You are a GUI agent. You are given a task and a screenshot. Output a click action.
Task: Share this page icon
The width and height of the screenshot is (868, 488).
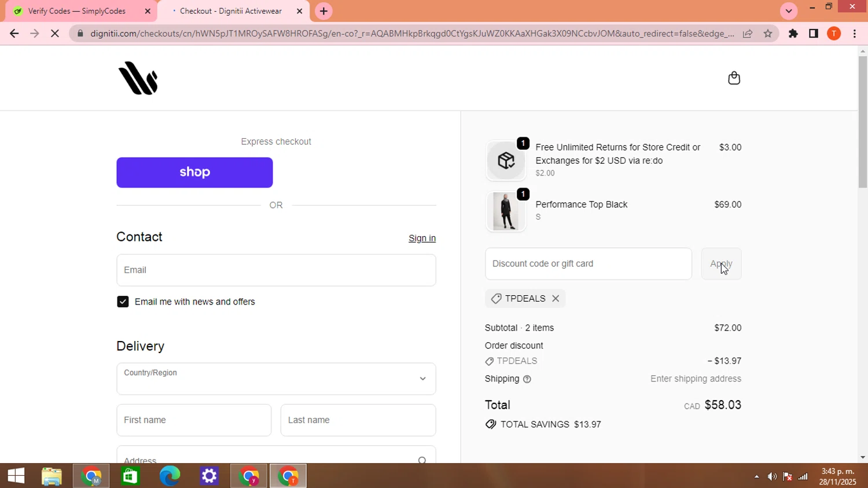point(748,34)
